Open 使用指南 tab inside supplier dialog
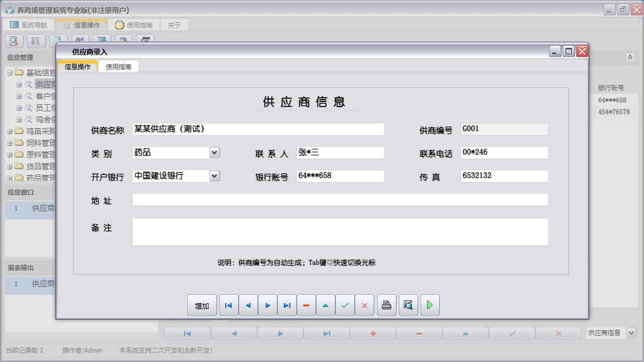Image resolution: width=644 pixels, height=362 pixels. (x=118, y=67)
